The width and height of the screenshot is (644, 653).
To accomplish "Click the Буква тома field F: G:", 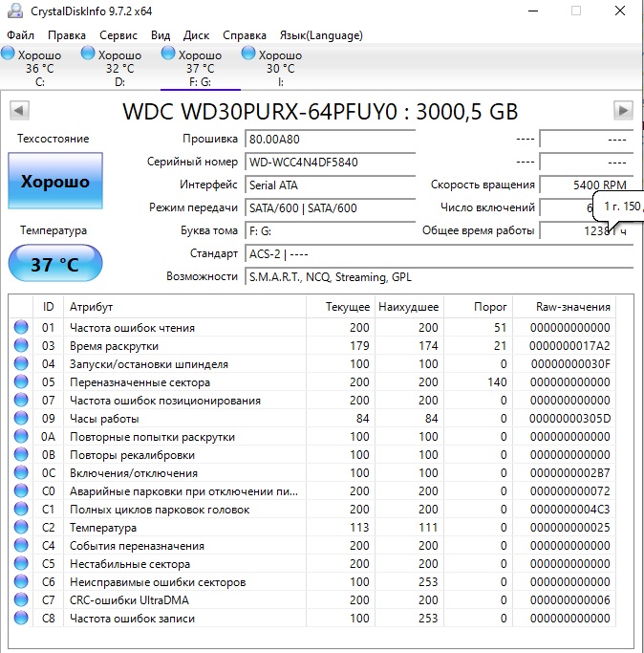I will pos(330,230).
